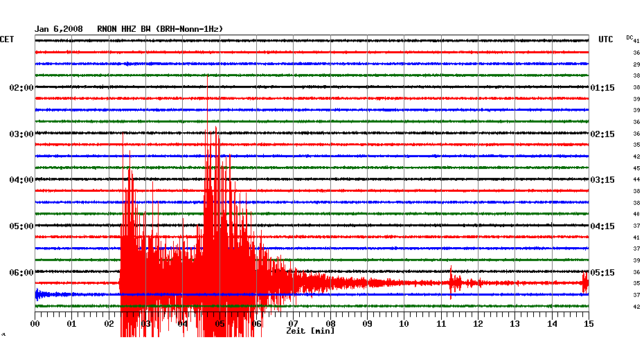Click minute tick label "12" on the axis
The width and height of the screenshot is (644, 342).
coord(478,324)
